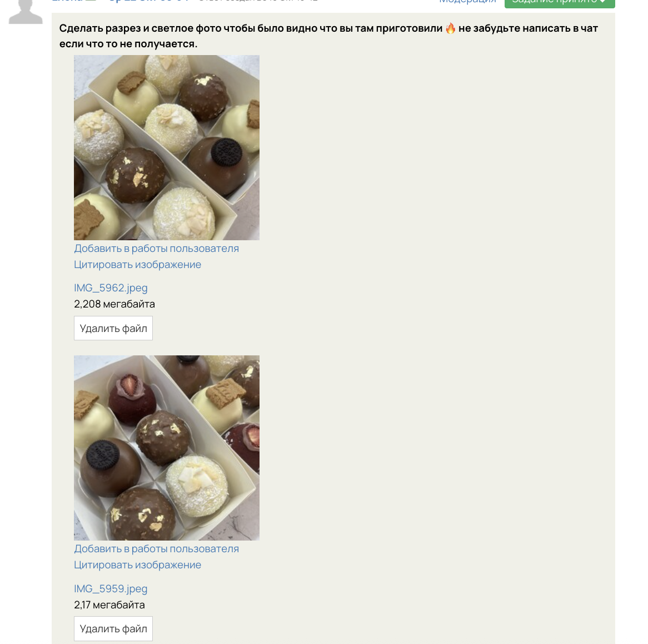Click the 2,208 мегабайта file size label

114,304
